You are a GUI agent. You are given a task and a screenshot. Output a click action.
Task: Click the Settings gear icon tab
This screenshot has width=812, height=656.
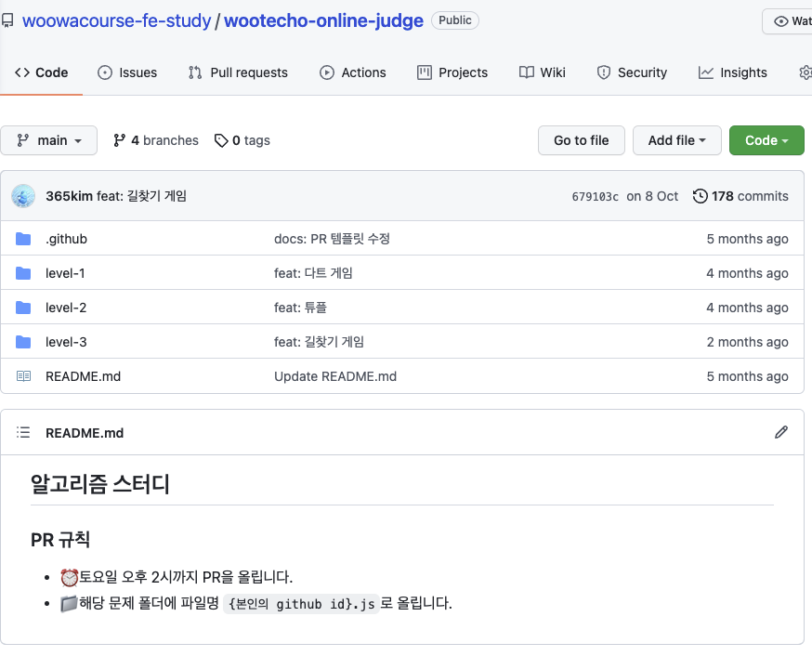pos(805,72)
